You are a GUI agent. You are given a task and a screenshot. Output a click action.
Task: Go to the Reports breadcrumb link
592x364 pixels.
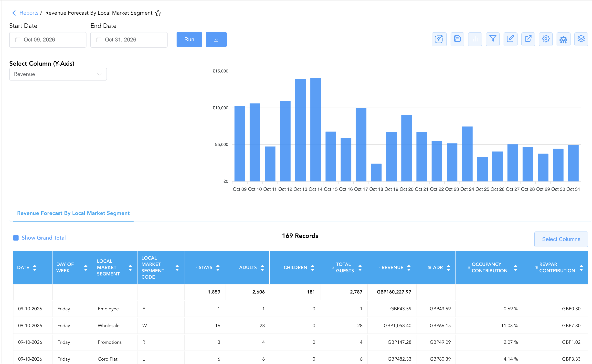pos(29,13)
